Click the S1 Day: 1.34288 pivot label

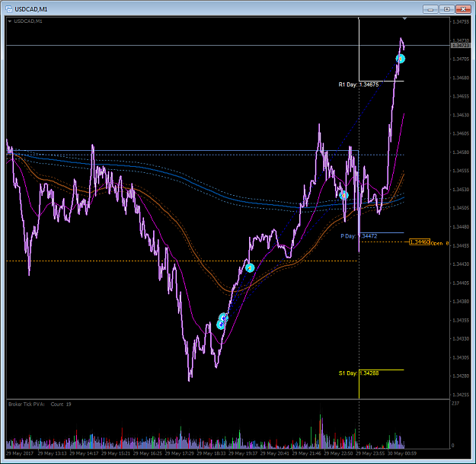(359, 373)
